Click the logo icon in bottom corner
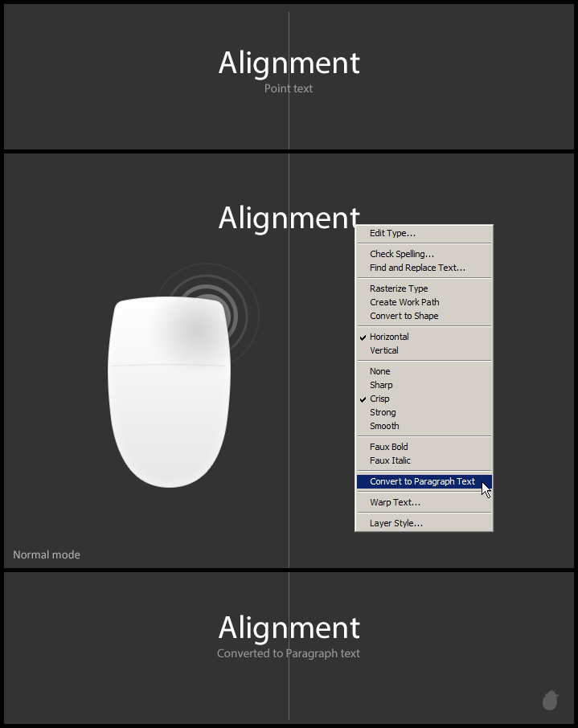 click(550, 700)
